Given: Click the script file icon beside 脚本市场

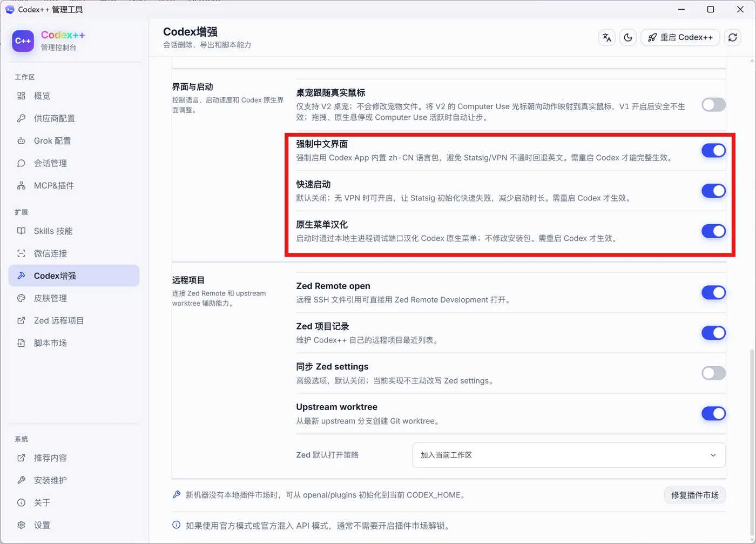Looking at the screenshot, I should click(21, 343).
